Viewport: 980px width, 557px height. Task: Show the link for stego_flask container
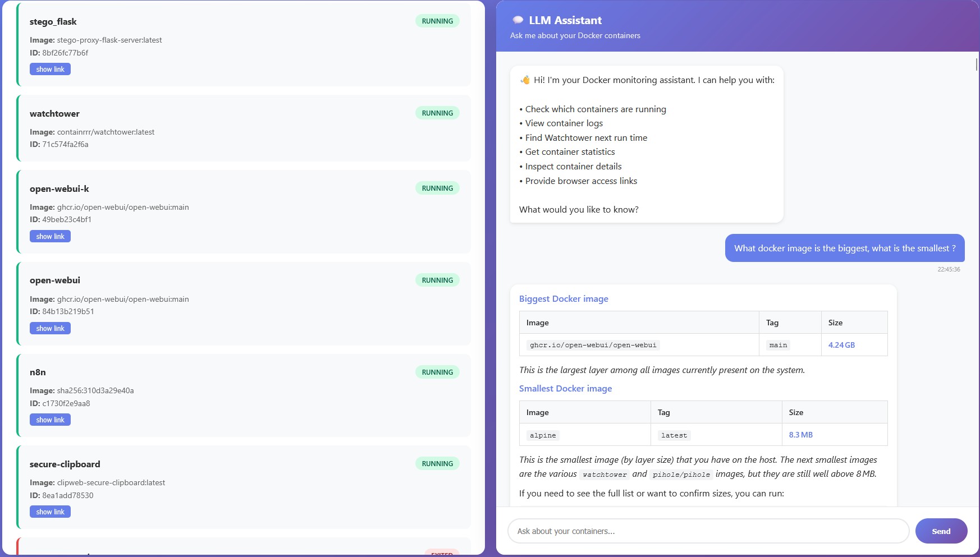[x=50, y=70]
